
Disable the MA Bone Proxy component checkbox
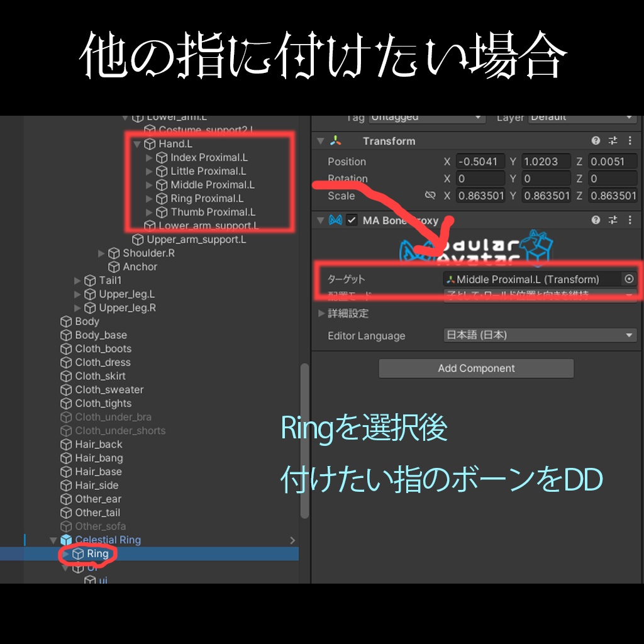[x=352, y=220]
